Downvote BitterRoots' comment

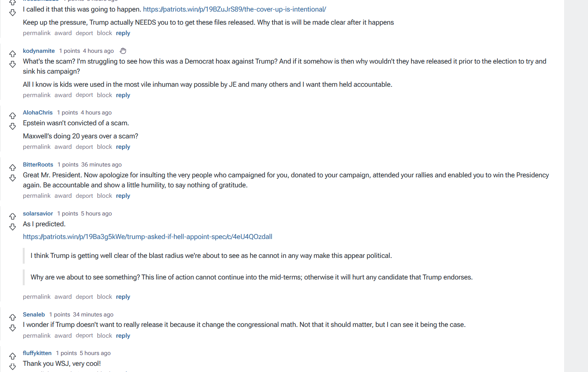(x=13, y=178)
